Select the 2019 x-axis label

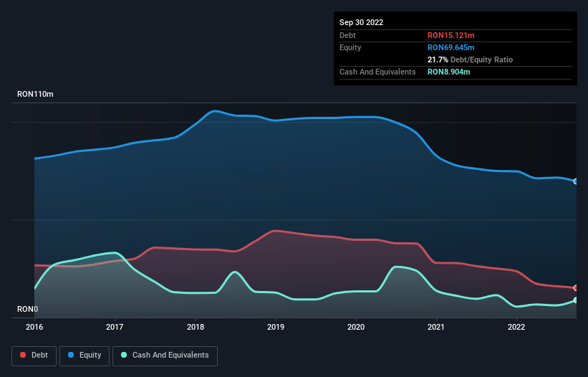pos(276,327)
